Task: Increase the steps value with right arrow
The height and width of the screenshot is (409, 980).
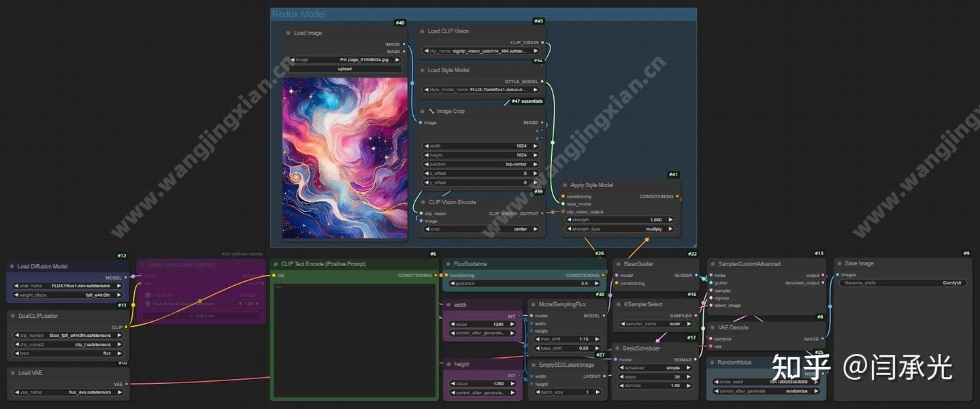Action: (x=689, y=376)
